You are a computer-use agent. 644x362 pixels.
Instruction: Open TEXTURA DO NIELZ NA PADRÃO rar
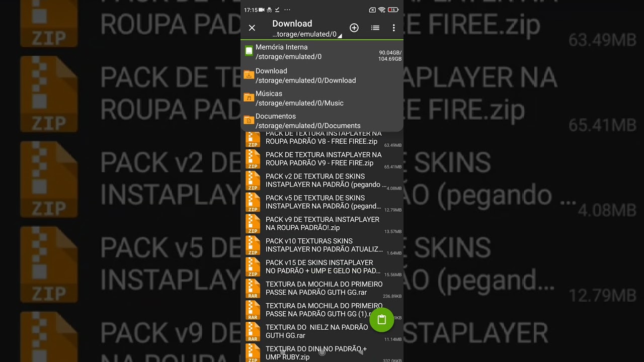click(322, 332)
